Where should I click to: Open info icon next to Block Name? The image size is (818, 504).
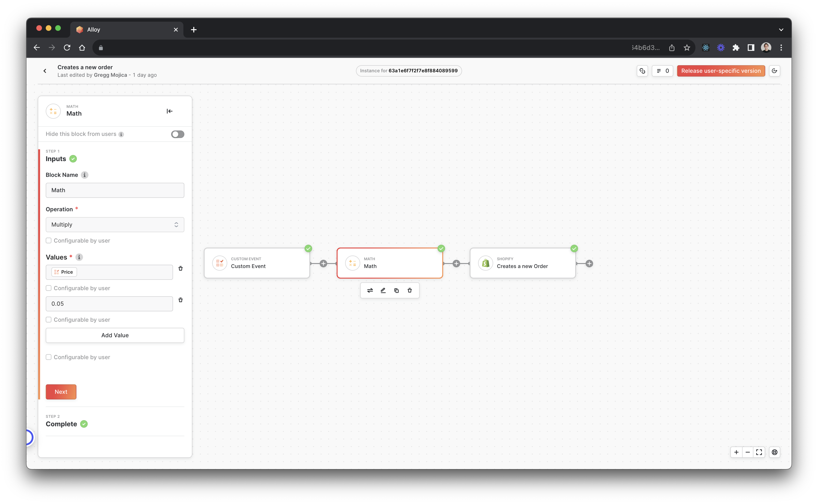pos(85,175)
